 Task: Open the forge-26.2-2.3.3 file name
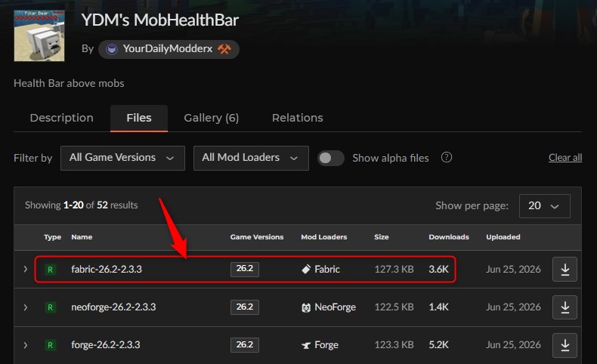(106, 344)
